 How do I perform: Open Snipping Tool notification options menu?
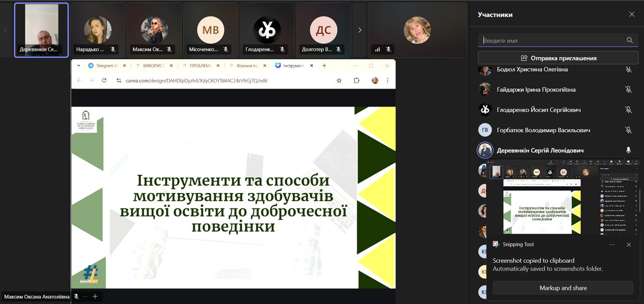point(612,245)
